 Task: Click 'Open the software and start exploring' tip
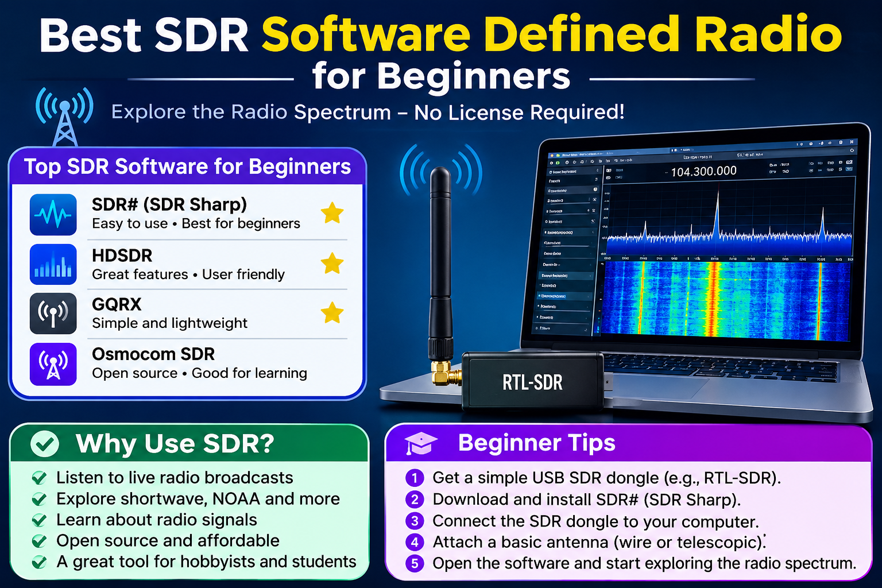pyautogui.click(x=644, y=563)
